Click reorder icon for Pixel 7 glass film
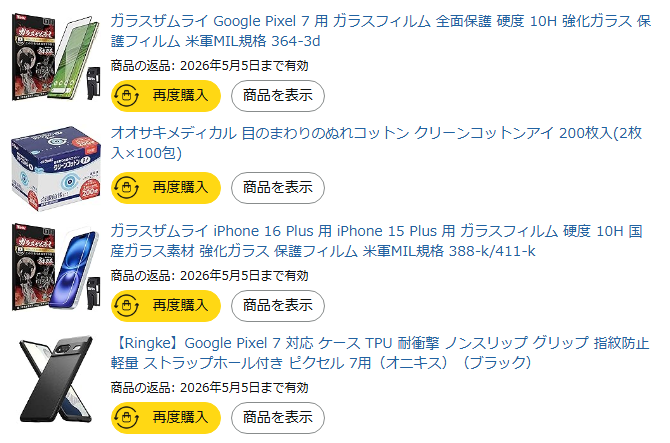 (127, 96)
